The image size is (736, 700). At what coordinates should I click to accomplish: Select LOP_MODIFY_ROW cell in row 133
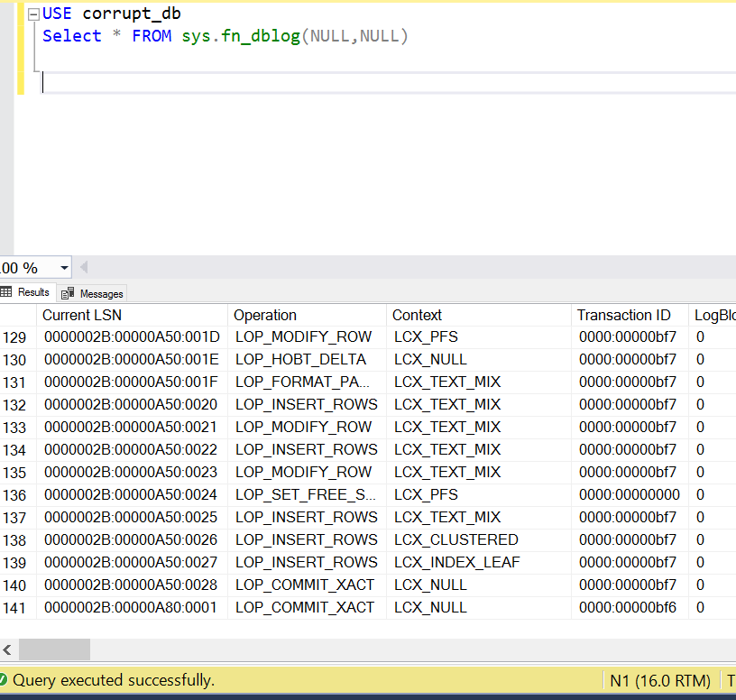pos(307,428)
